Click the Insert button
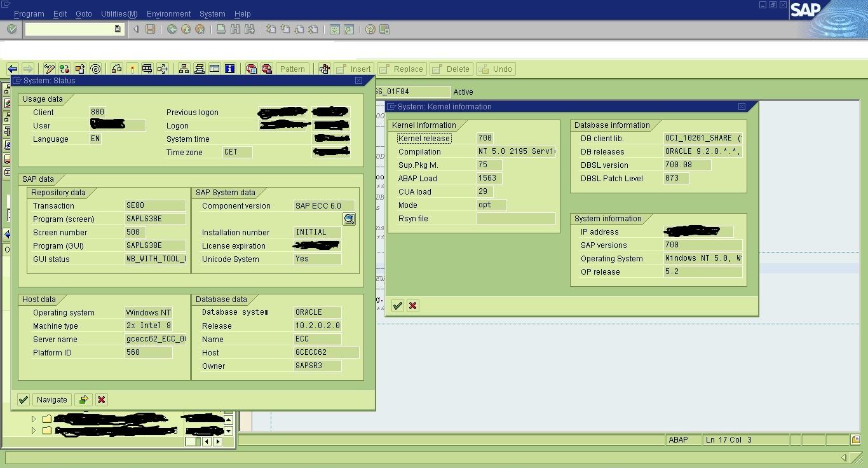Image resolution: width=868 pixels, height=468 pixels. (x=353, y=69)
